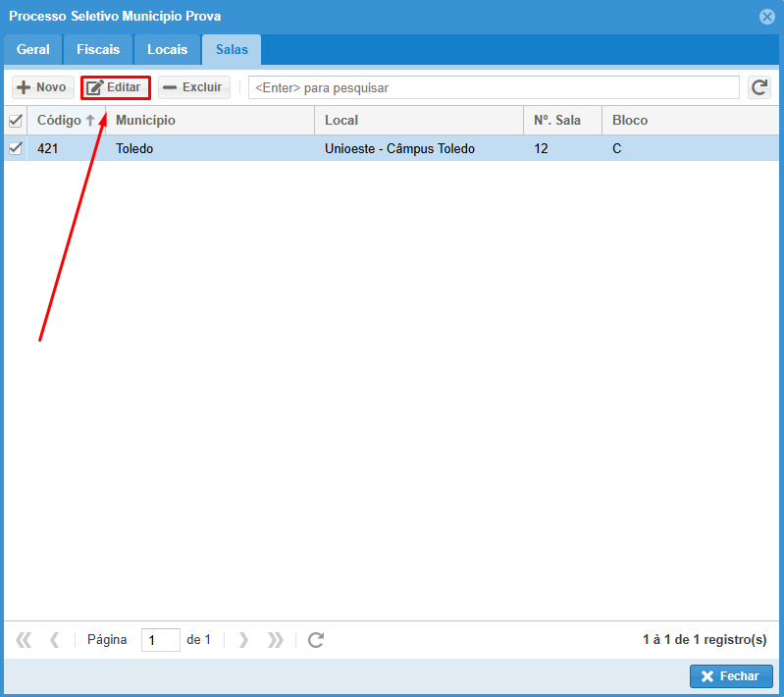Refresh list using icon beside search field
The width and height of the screenshot is (784, 697).
[758, 87]
